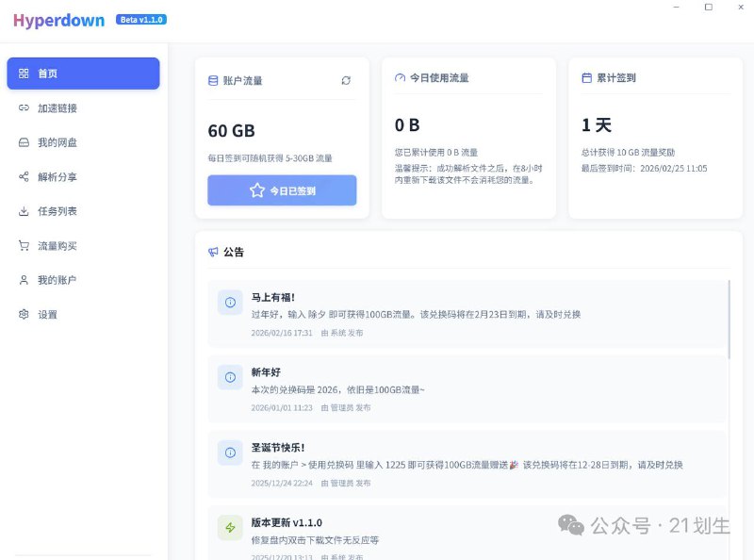Click the announcement list scrollbar
754x560 pixels.
[x=729, y=321]
